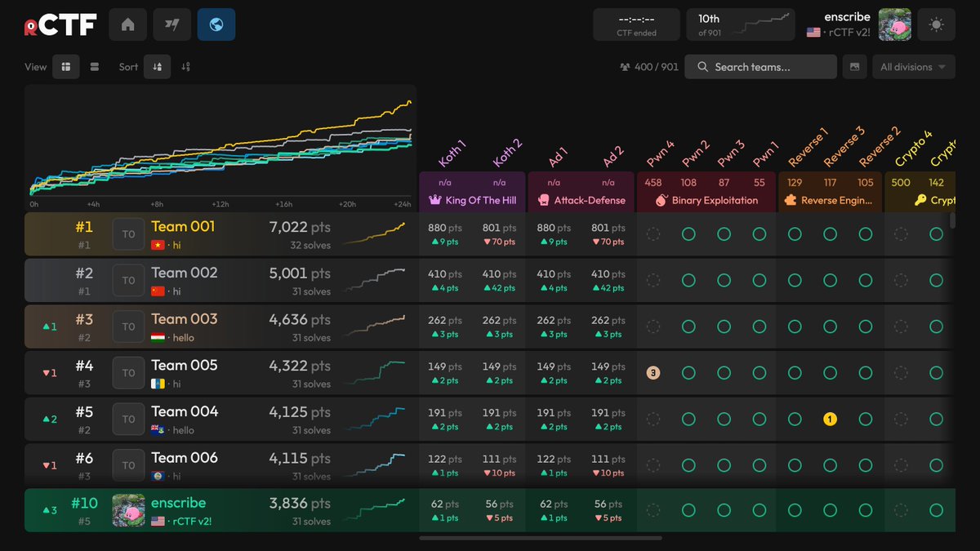This screenshot has width=980, height=551.
Task: Click the puzzle icon of Reverse Engineering
Action: click(790, 200)
